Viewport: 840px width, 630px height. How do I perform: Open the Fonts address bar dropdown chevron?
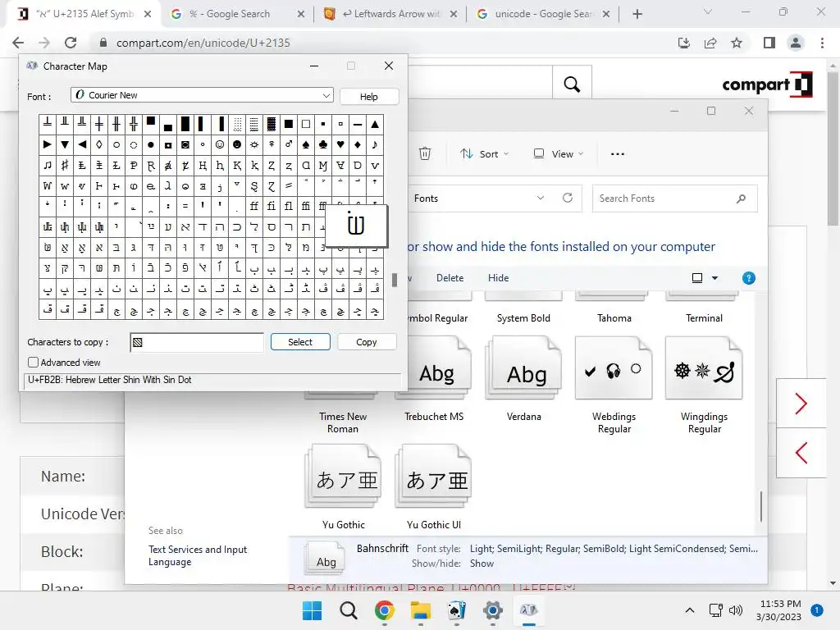tap(541, 199)
